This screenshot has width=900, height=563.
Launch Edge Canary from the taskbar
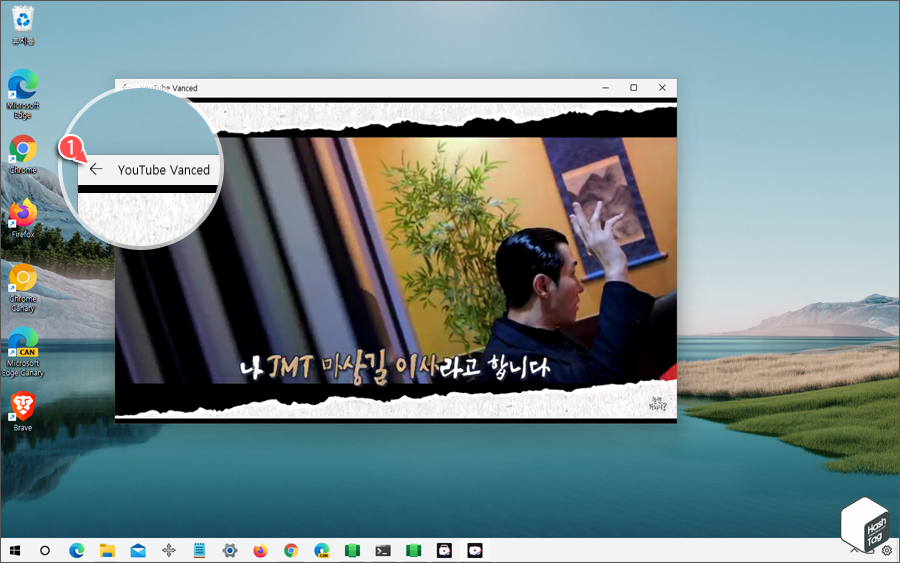point(322,551)
